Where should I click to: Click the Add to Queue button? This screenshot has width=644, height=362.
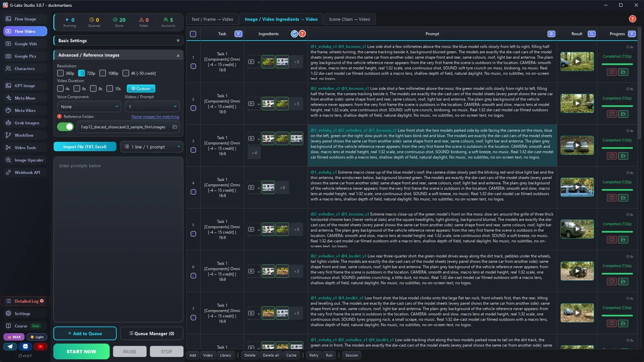[85, 333]
